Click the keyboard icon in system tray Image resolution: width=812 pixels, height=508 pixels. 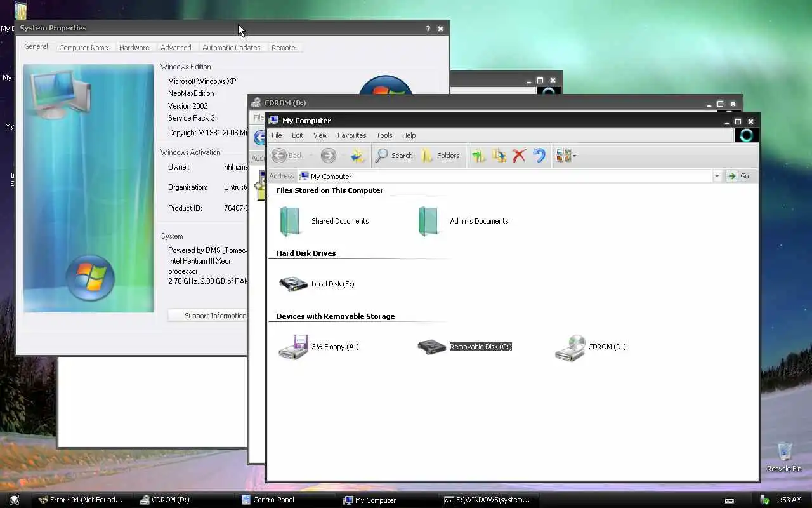[730, 500]
